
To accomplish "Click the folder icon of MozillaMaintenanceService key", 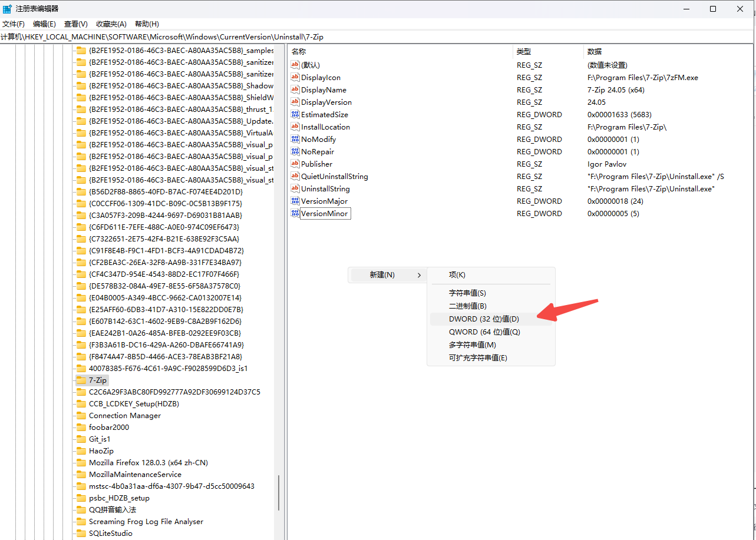I will pyautogui.click(x=81, y=475).
